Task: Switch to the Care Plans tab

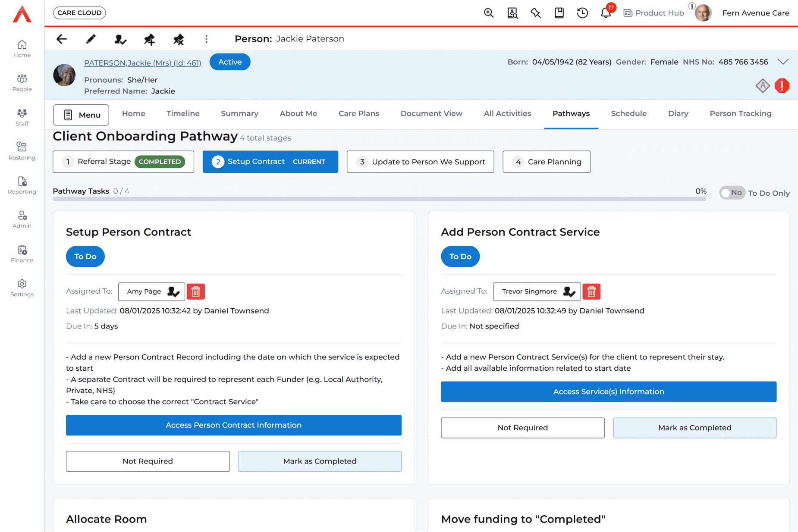Action: click(x=358, y=113)
